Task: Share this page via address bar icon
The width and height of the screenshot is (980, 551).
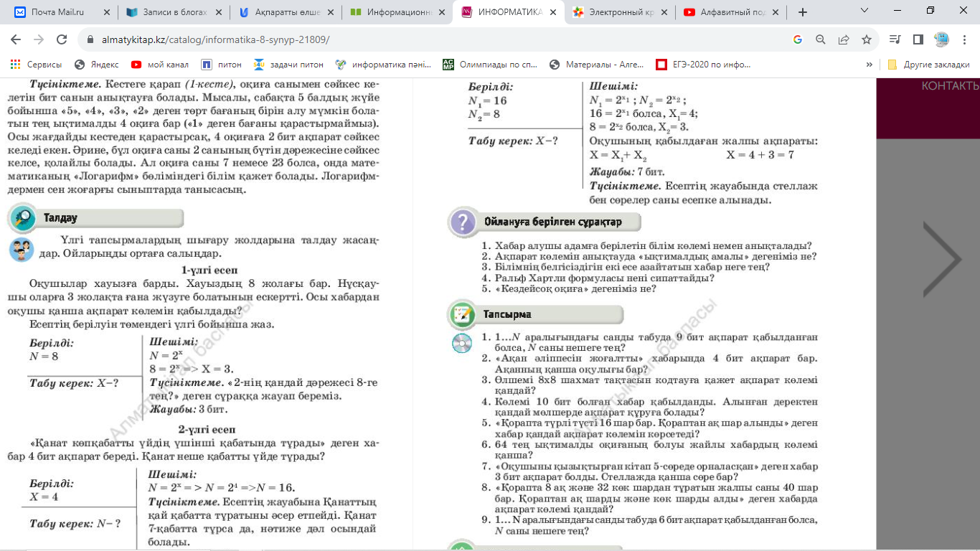Action: tap(844, 39)
